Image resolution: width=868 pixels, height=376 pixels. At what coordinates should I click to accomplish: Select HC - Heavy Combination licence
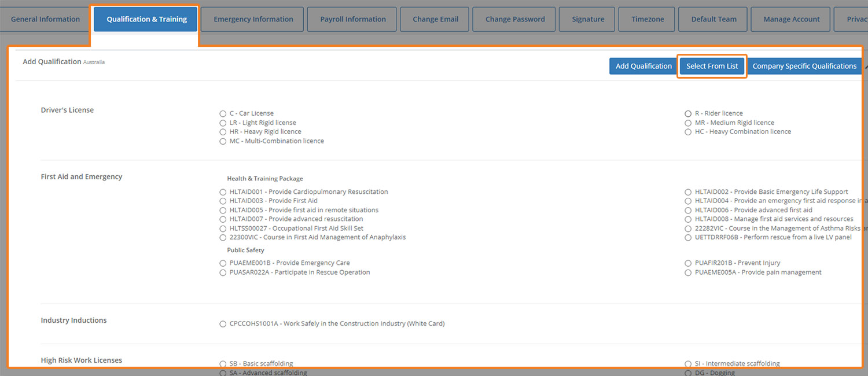tap(688, 132)
